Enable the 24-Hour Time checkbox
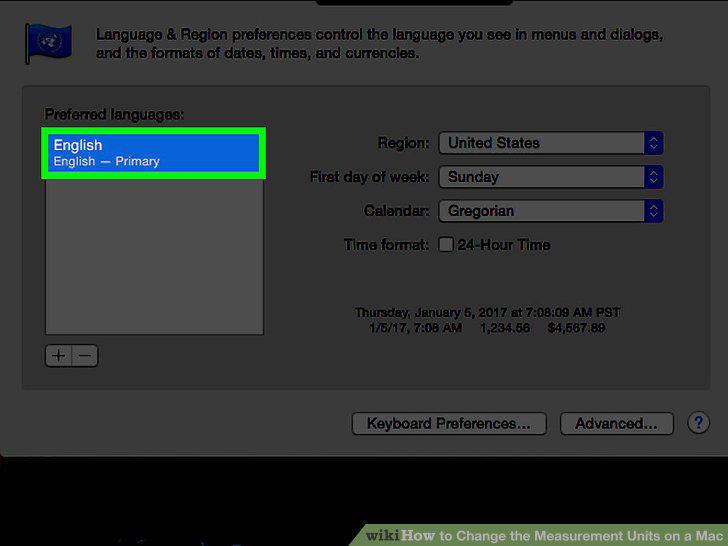Screen dimensions: 728x546 [446, 244]
